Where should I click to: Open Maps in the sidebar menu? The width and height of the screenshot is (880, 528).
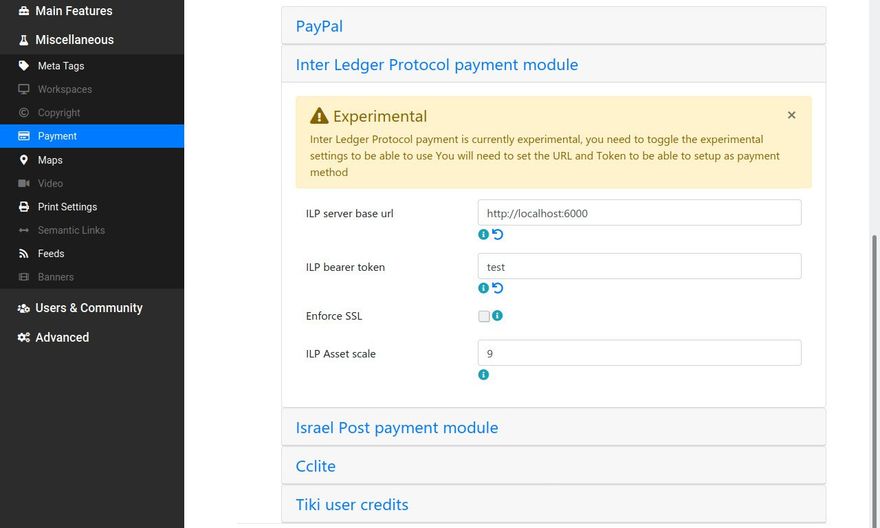(50, 160)
